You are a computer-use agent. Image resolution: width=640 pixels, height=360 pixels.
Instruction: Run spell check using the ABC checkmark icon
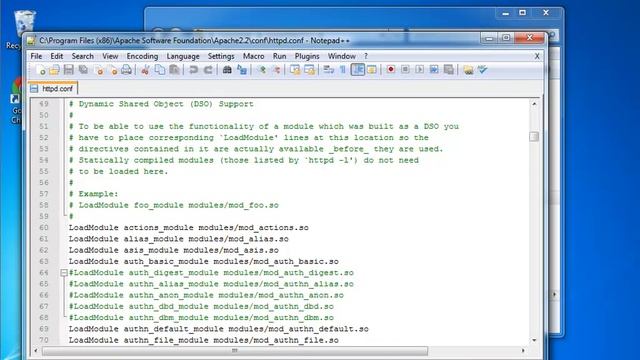482,70
